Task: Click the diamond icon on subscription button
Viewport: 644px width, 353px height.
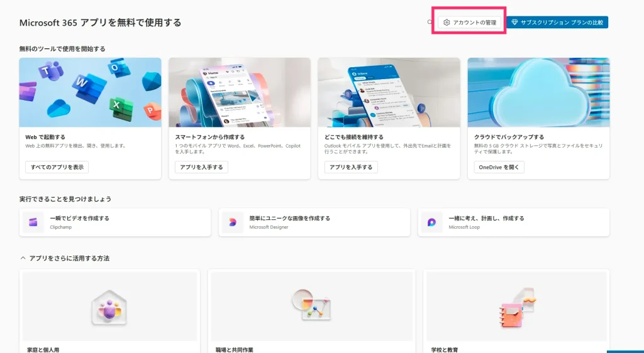Action: 514,23
